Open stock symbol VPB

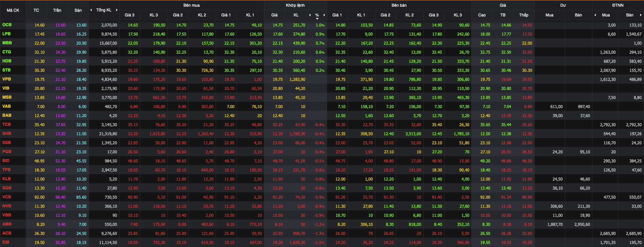(6, 79)
